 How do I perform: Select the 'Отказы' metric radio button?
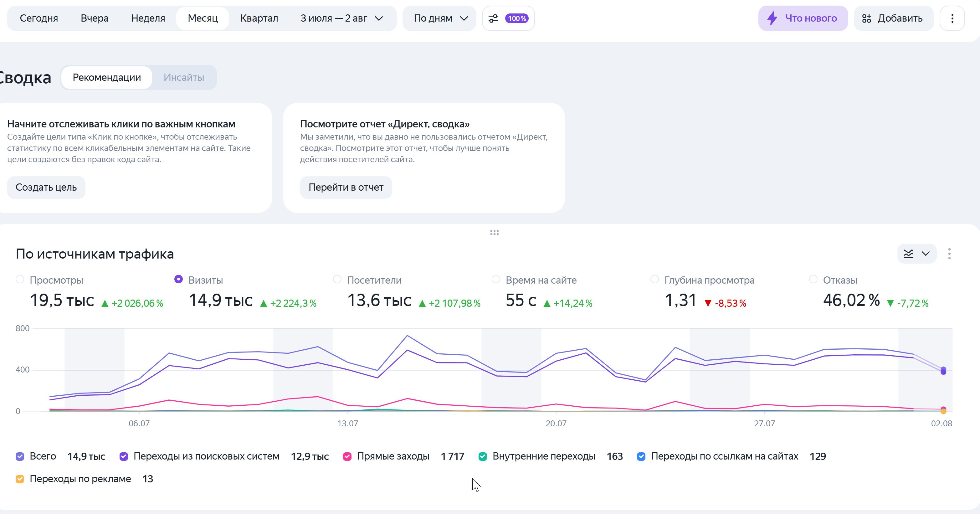tap(813, 279)
